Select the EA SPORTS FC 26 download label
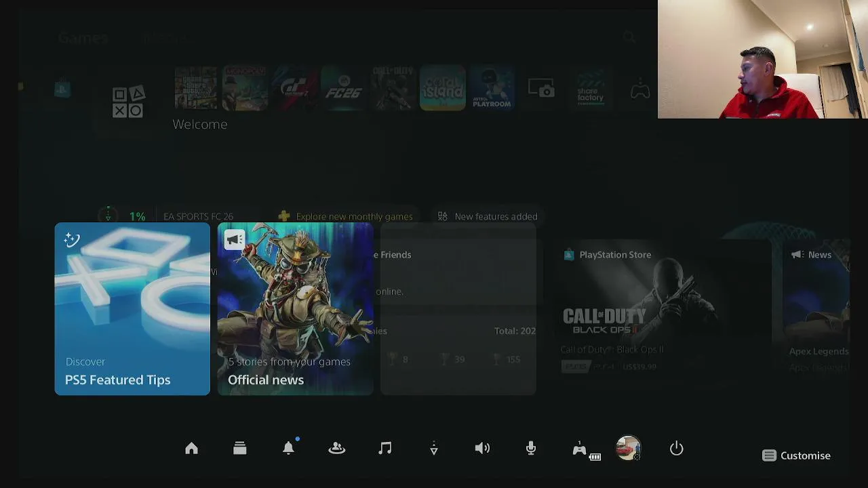The image size is (868, 488). pos(198,216)
